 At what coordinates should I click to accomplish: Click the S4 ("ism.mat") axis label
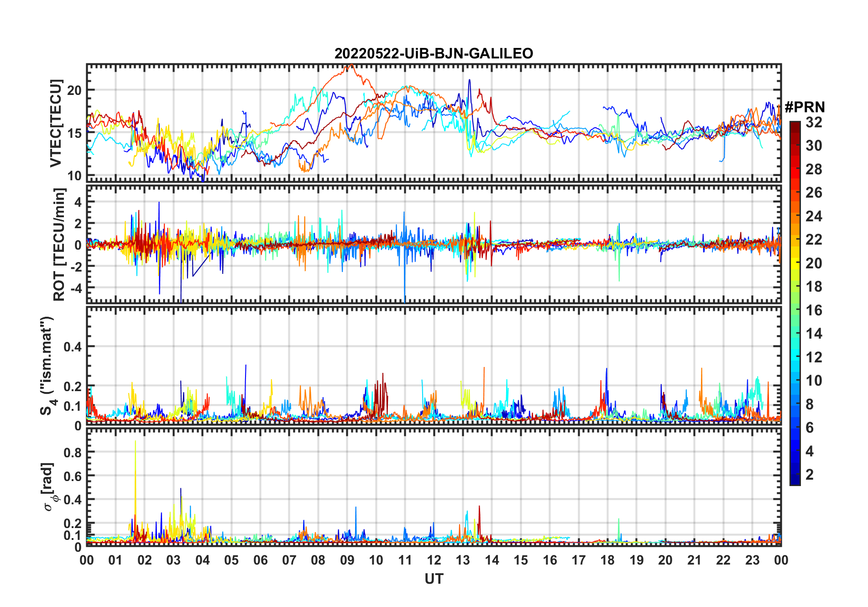coord(48,366)
